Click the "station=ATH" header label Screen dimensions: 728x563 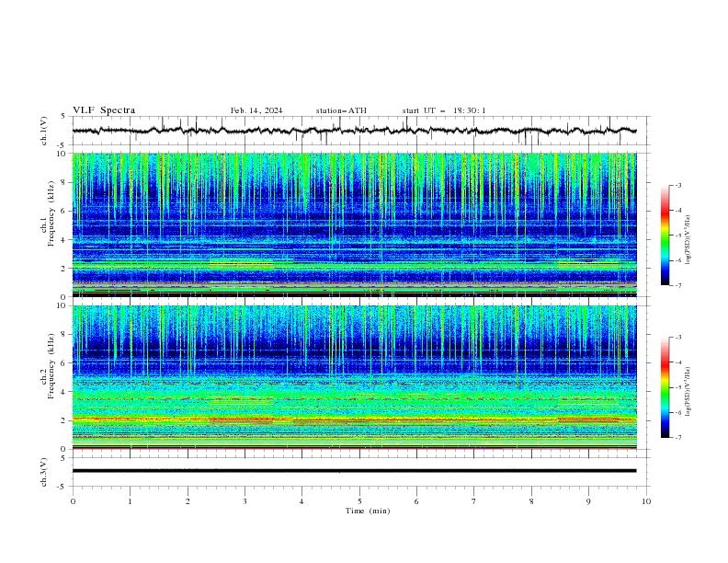click(341, 110)
